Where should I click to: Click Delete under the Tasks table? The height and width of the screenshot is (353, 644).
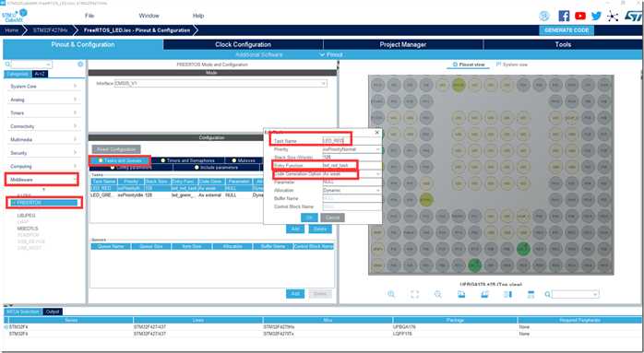[x=320, y=229]
